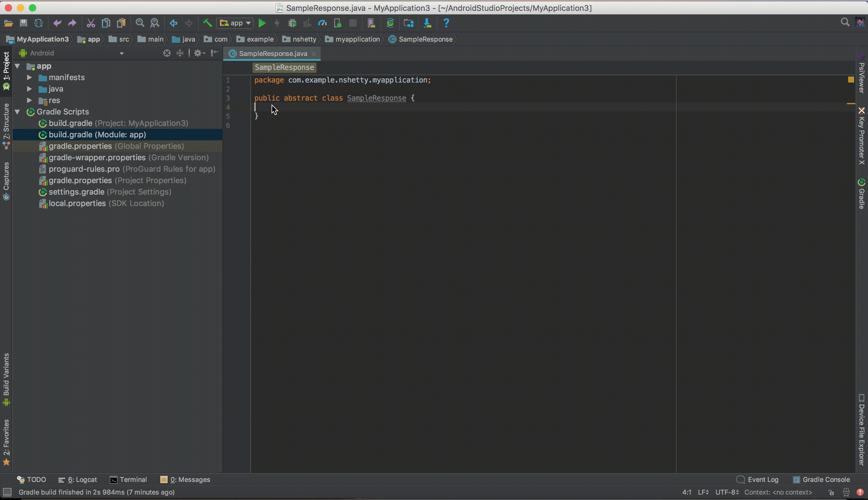Click the Save All floppy icon
The image size is (868, 500).
tap(24, 23)
